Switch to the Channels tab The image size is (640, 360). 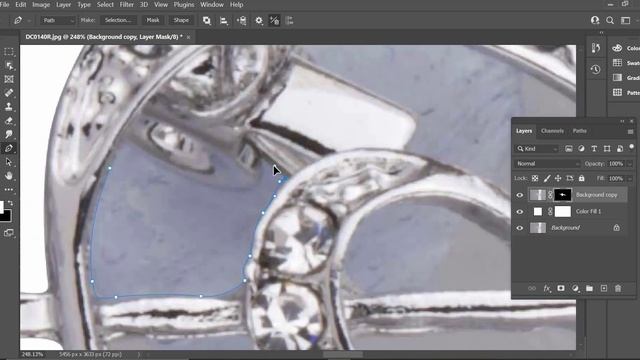tap(552, 131)
